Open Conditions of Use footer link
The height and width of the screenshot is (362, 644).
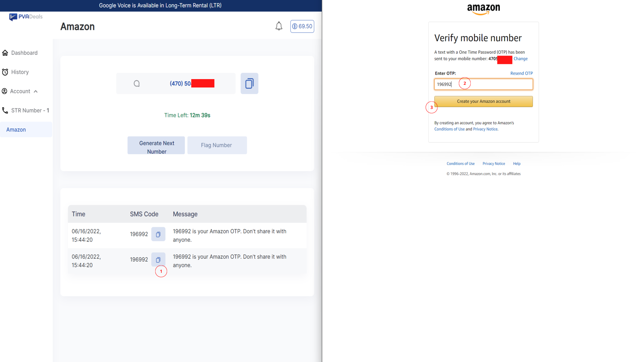[460, 164]
